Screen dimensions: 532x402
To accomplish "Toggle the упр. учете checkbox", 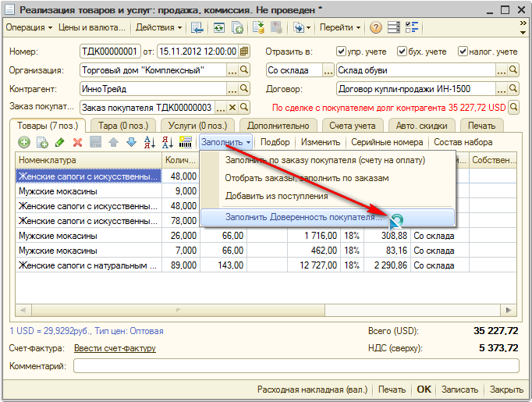I will (x=341, y=52).
